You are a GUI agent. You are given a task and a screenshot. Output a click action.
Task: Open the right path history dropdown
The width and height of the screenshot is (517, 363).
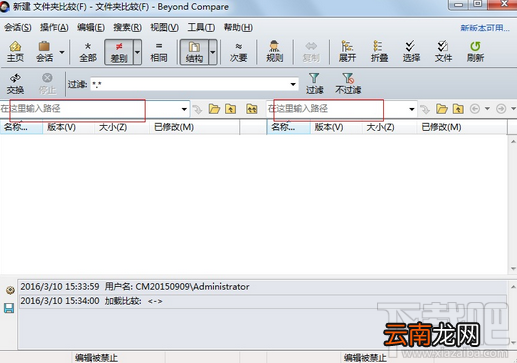tap(412, 109)
